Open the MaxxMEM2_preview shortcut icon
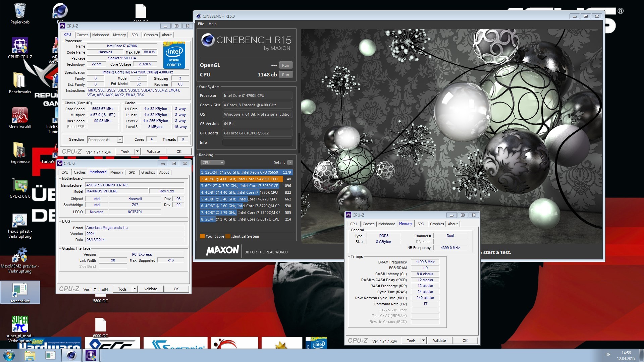Screen dimensions: 644x362 (x=20, y=260)
